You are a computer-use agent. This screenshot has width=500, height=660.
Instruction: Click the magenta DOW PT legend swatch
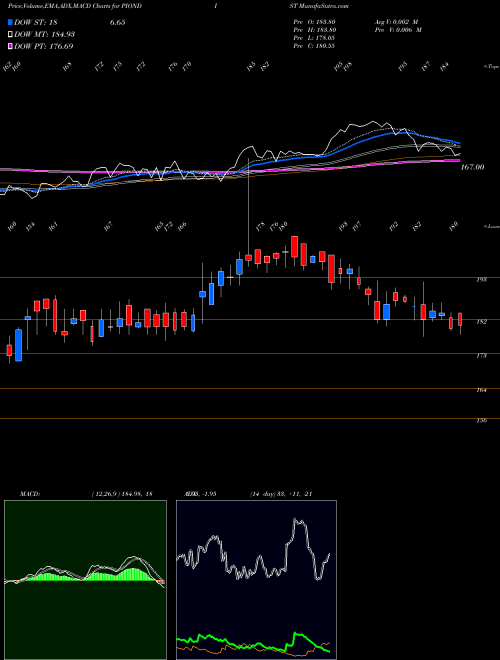click(x=11, y=46)
